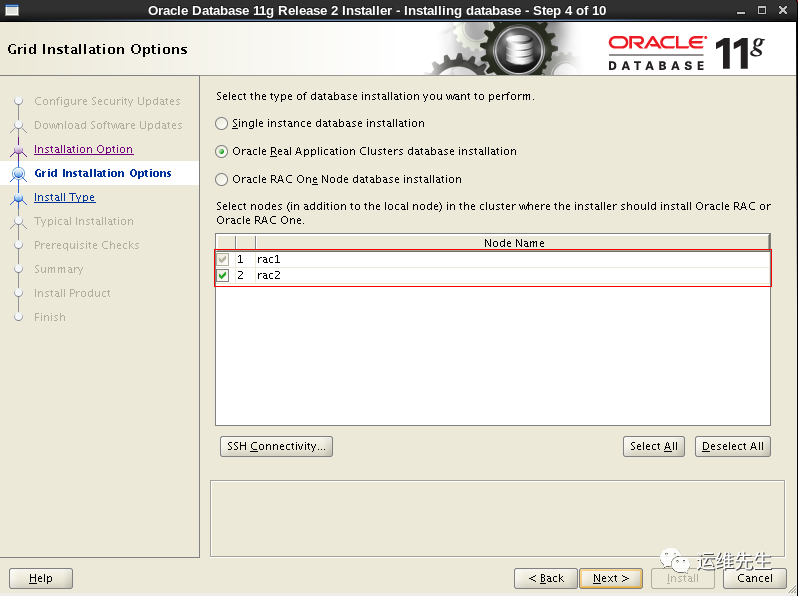This screenshot has width=798, height=596.
Task: Click the Prerequisite Checks step label
Action: (x=87, y=245)
